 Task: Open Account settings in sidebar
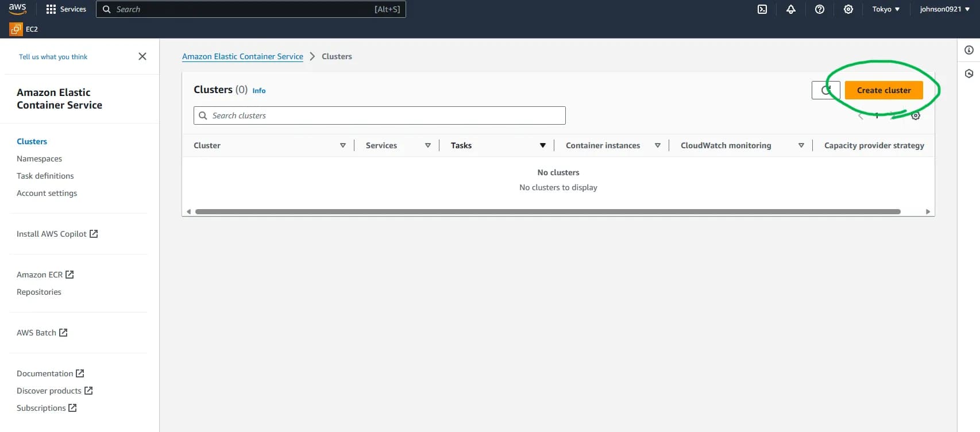point(47,193)
